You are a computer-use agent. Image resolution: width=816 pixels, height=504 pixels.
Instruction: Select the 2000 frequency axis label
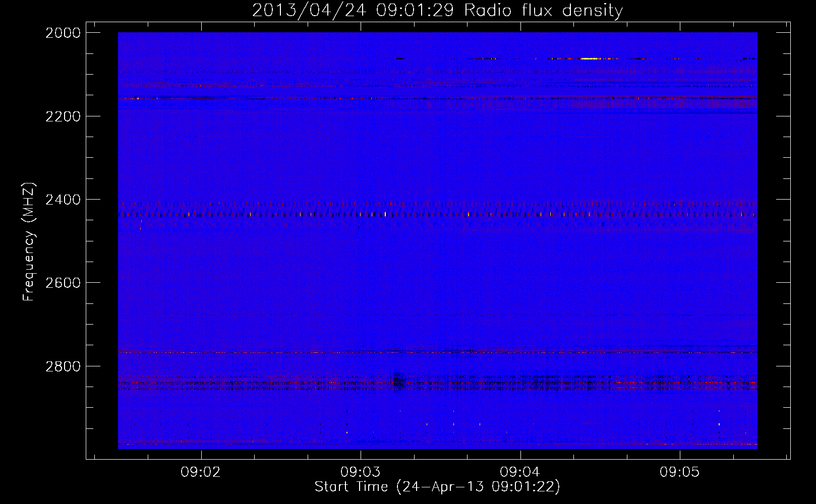pyautogui.click(x=63, y=33)
